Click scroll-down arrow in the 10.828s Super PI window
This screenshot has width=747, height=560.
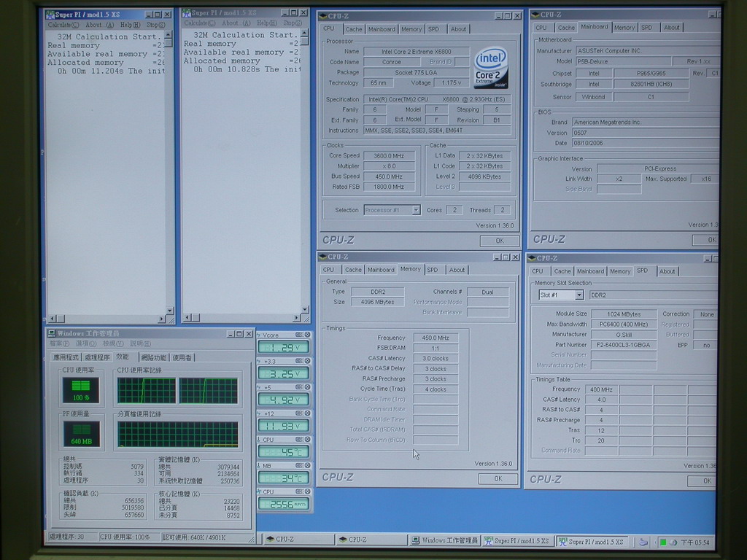[305, 309]
